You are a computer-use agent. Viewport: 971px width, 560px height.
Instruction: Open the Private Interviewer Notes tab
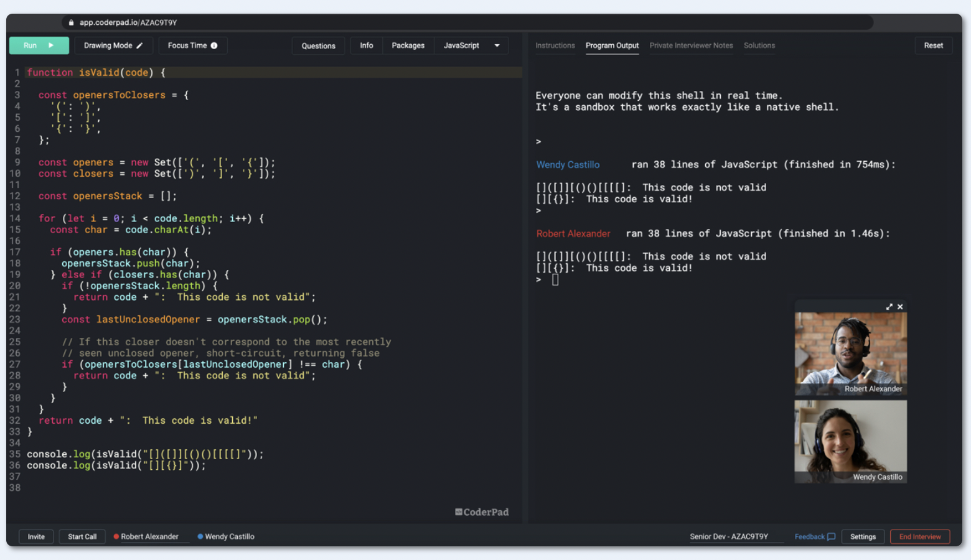tap(691, 45)
